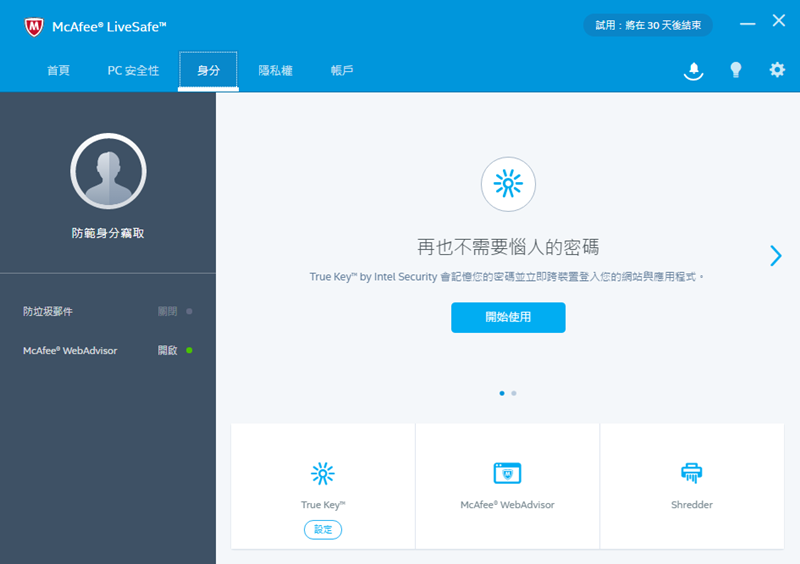Switch to the 首頁 tab
800x564 pixels.
tap(58, 70)
